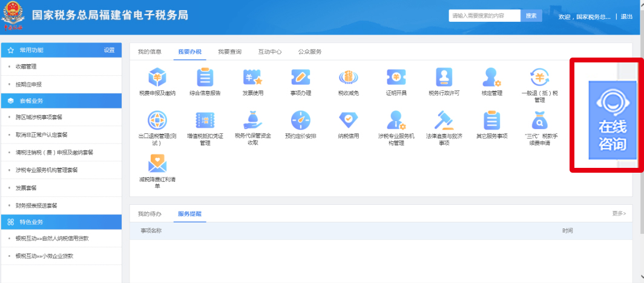Click 设置 in 常用功能 header
This screenshot has height=283, width=644.
pos(109,50)
